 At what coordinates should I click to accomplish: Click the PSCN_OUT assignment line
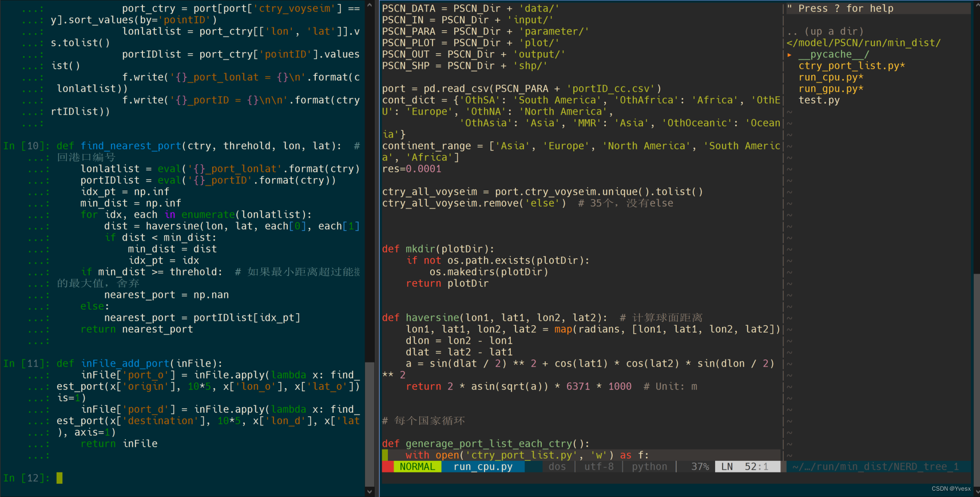point(474,54)
